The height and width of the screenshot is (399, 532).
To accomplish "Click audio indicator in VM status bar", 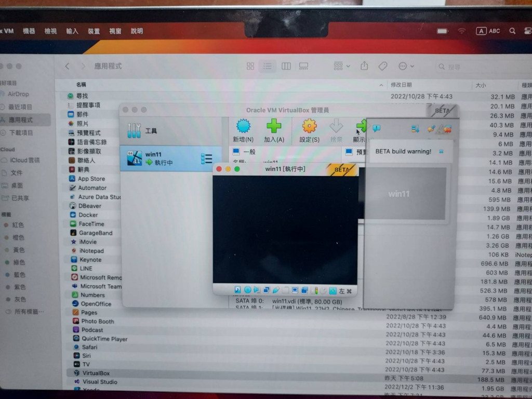I will (257, 290).
